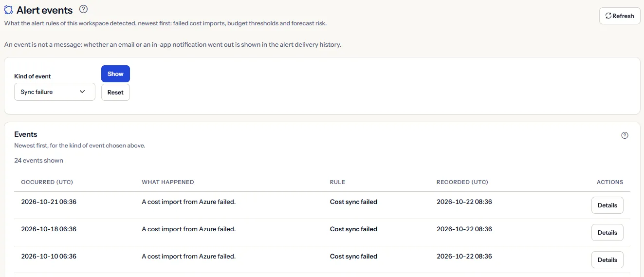Screen dimensions: 644x277
Task: Click Azure failed message in 2026-10-21 row
Action: [x=188, y=202]
